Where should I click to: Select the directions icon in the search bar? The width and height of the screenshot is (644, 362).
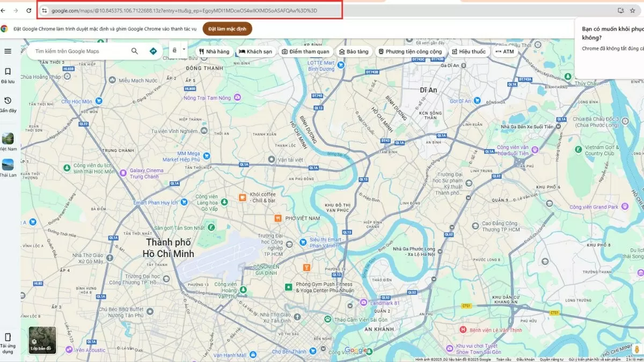click(x=153, y=51)
